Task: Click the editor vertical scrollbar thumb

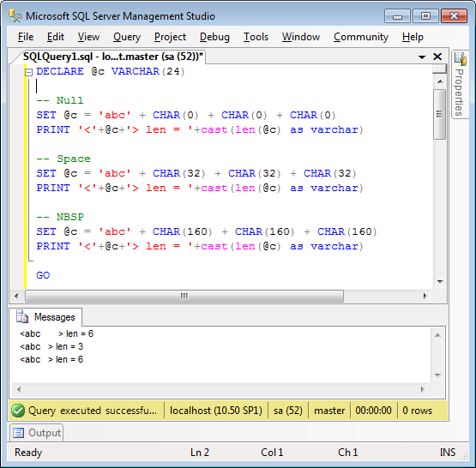Action: pyautogui.click(x=440, y=114)
